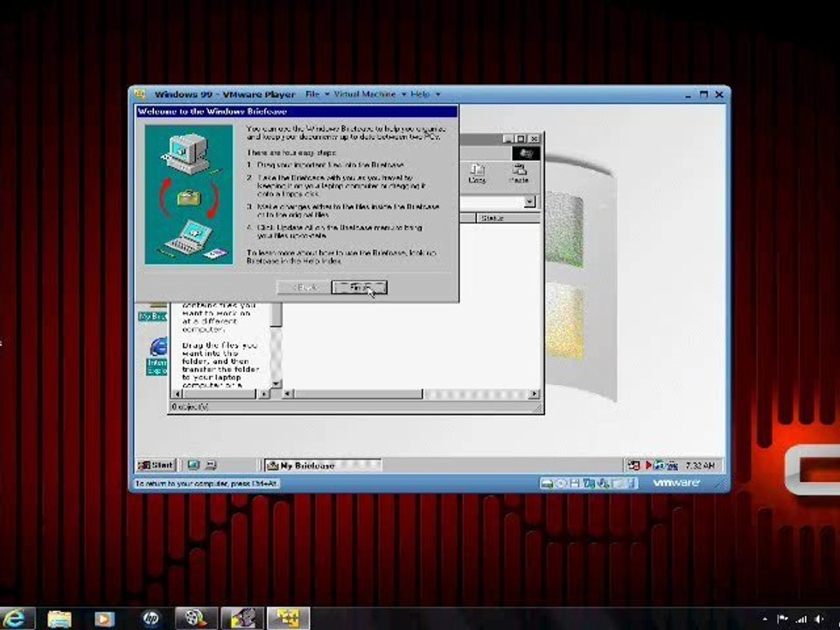This screenshot has height=630, width=840.
Task: Click sound device icon in VMware status bar
Action: coord(604,483)
